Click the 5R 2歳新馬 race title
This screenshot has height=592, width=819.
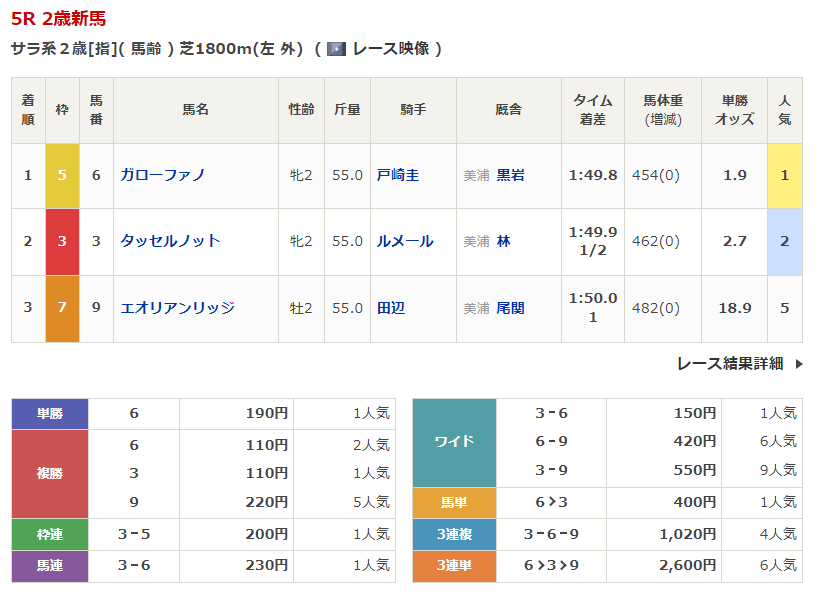(58, 19)
